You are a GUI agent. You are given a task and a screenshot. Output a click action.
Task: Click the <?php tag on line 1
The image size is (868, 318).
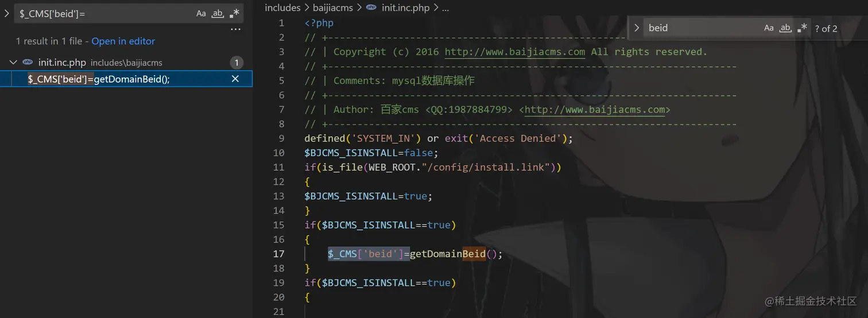tap(319, 23)
